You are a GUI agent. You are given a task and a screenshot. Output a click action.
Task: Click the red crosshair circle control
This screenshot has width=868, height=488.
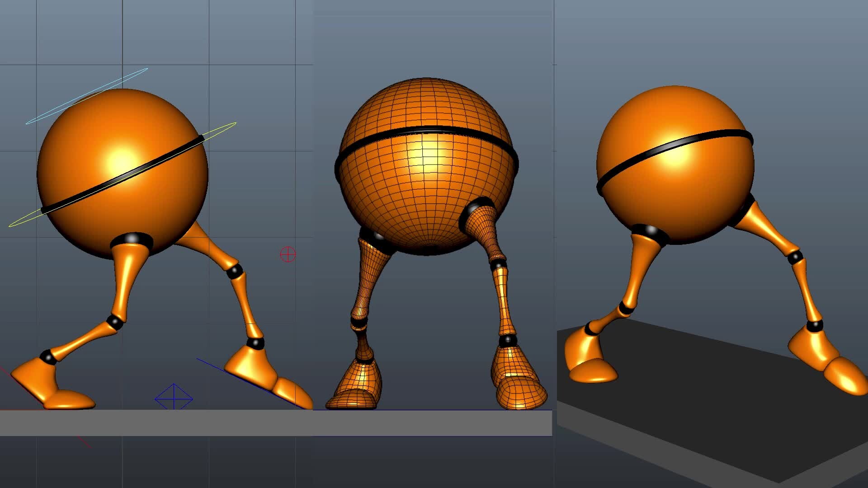288,254
